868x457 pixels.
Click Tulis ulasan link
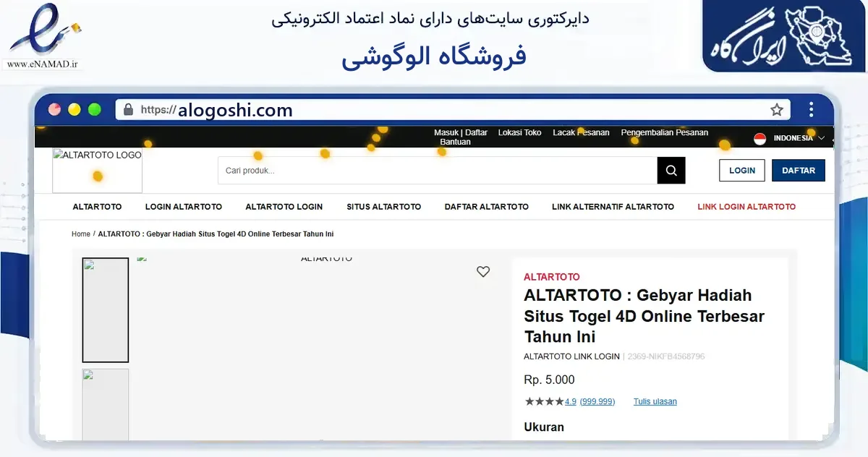tap(655, 401)
